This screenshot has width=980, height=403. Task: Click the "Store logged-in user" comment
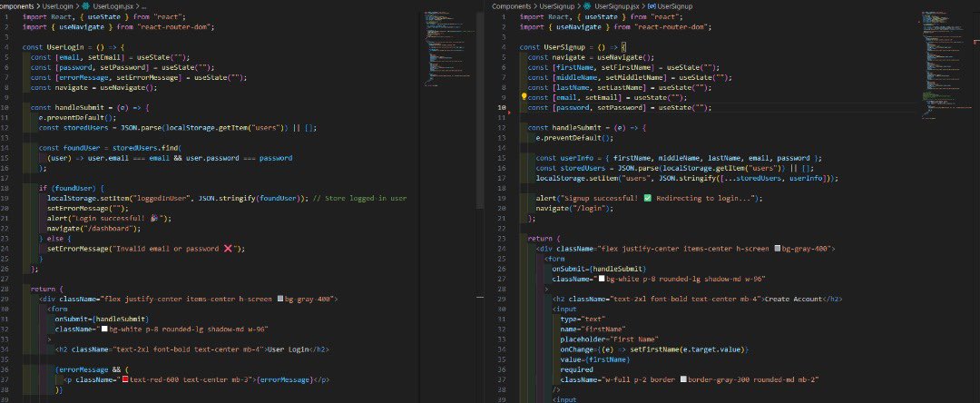[x=358, y=198]
